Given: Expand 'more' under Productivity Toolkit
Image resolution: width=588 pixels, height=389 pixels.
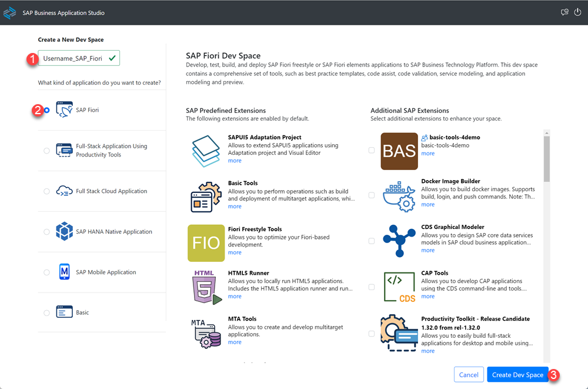Looking at the screenshot, I should [x=428, y=351].
